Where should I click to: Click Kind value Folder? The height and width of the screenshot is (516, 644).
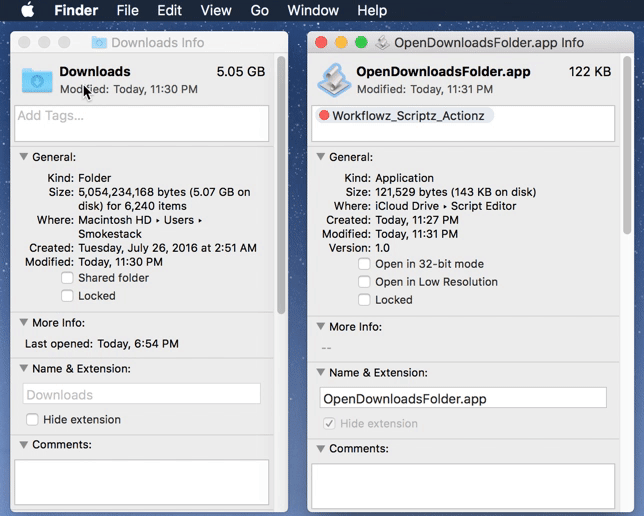tap(94, 178)
